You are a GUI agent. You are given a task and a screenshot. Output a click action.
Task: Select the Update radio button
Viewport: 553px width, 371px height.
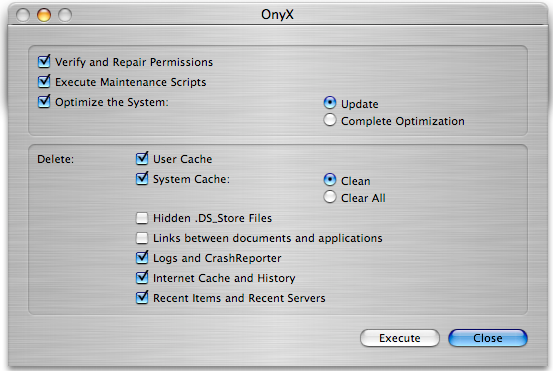pyautogui.click(x=330, y=103)
